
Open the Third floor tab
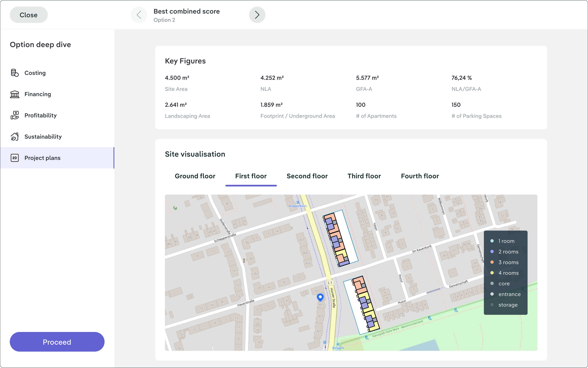(364, 176)
